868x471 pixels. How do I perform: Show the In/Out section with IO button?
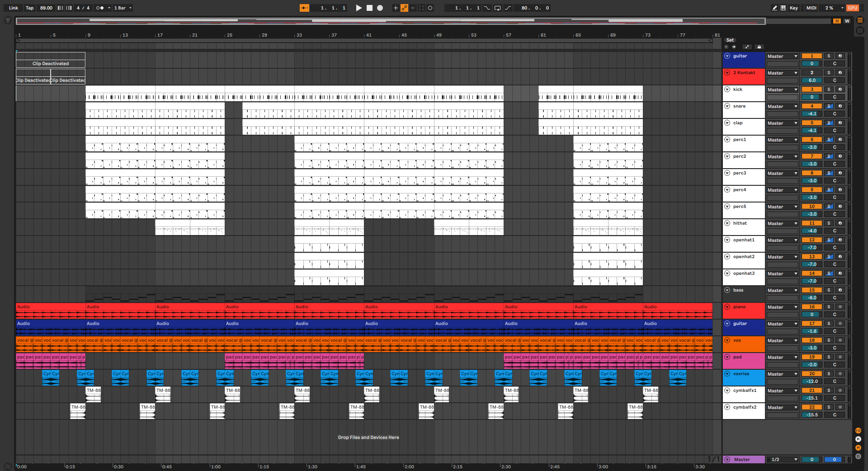click(x=858, y=430)
